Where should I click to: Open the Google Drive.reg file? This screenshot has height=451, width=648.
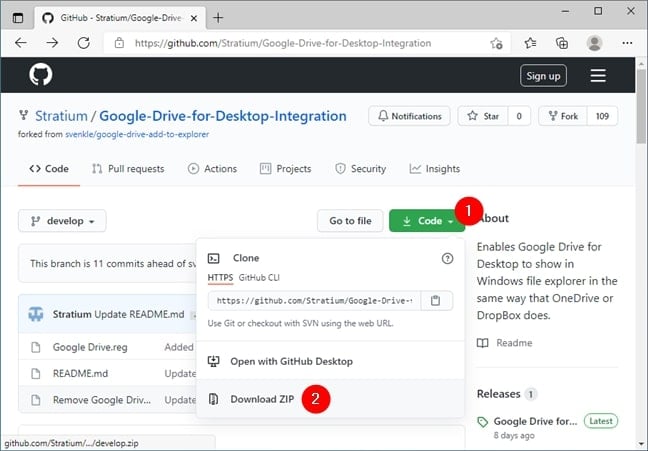(x=90, y=347)
